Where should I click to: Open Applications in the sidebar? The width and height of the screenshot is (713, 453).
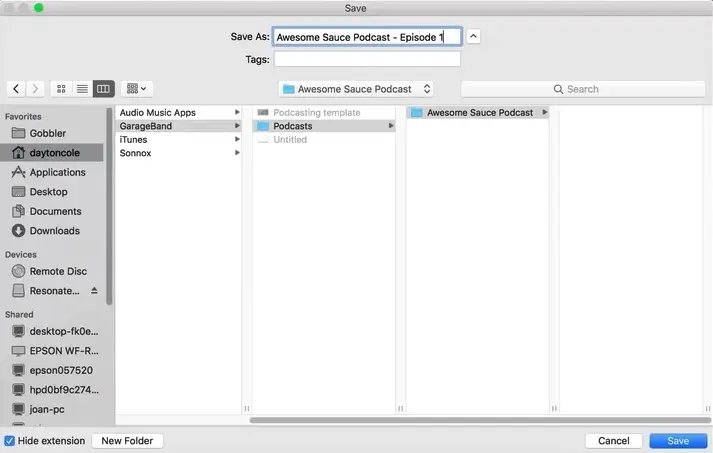pyautogui.click(x=57, y=172)
